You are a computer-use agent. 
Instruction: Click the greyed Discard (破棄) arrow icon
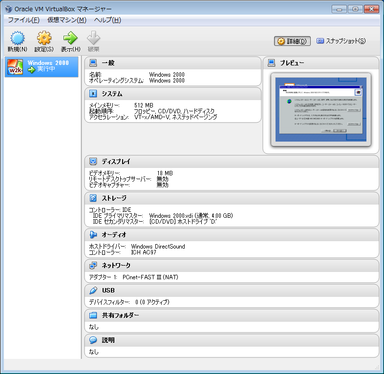point(94,38)
